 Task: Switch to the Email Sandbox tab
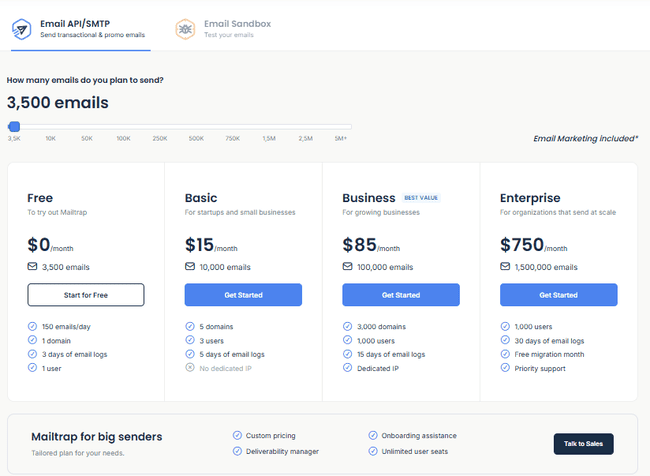tap(223, 29)
